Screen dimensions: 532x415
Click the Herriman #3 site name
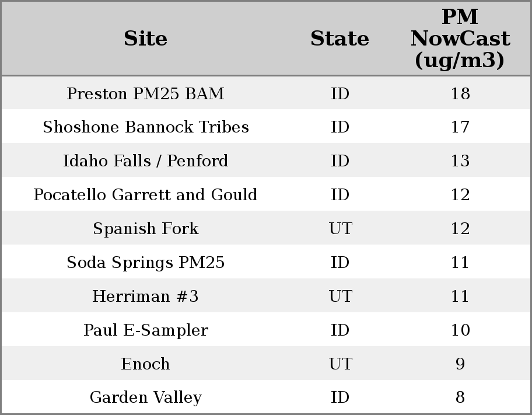(145, 297)
